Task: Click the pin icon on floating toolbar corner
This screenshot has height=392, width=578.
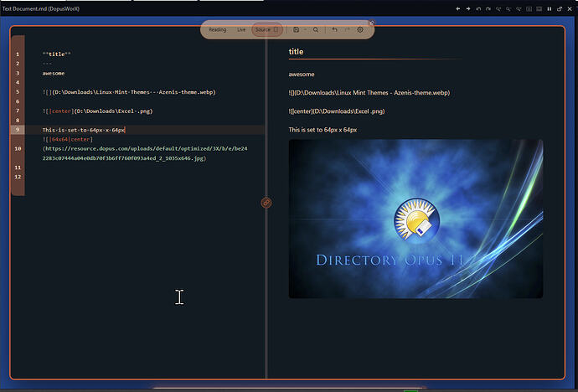Action: [372, 23]
